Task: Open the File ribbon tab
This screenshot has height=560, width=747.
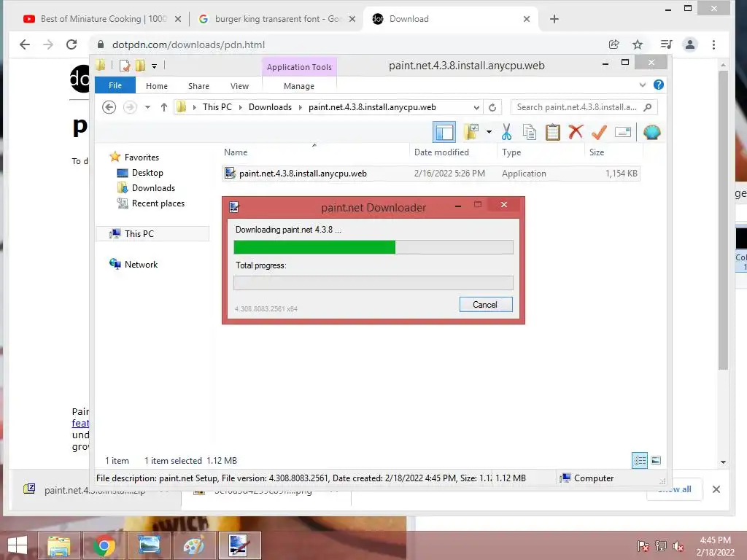Action: (x=115, y=85)
